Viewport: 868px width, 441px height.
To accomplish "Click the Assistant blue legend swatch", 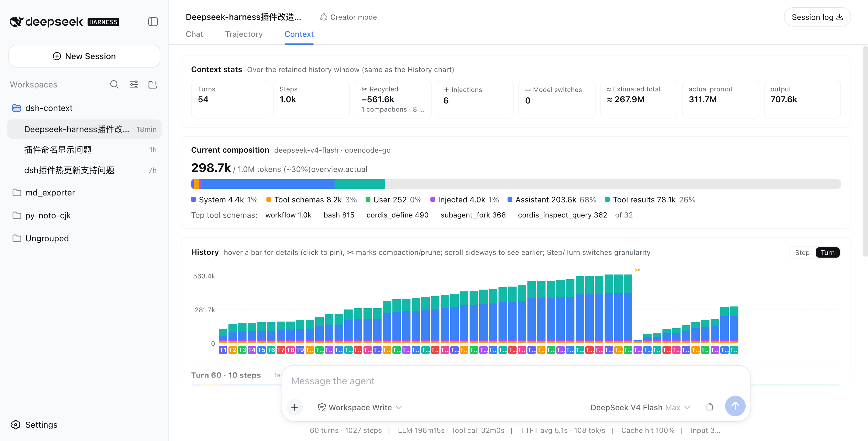I will coord(510,200).
